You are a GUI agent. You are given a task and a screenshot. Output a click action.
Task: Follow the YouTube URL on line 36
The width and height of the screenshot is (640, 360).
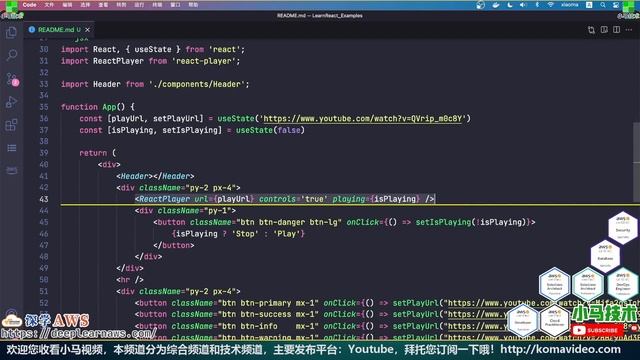[x=362, y=119]
